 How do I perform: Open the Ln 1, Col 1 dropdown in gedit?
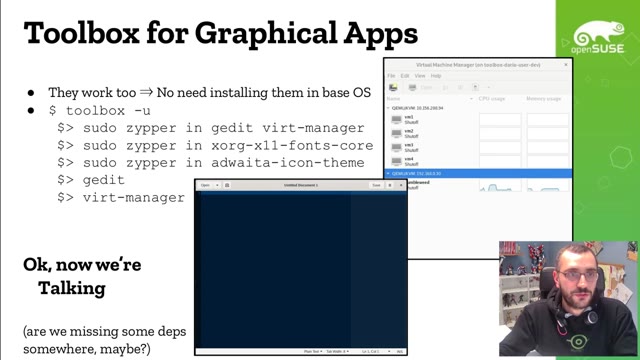(x=376, y=351)
